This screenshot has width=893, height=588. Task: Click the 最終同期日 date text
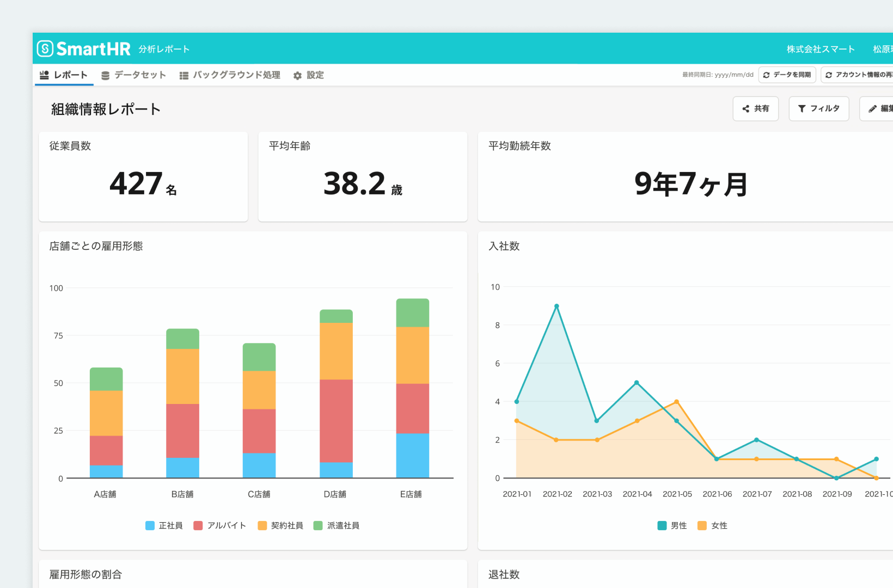(x=718, y=75)
